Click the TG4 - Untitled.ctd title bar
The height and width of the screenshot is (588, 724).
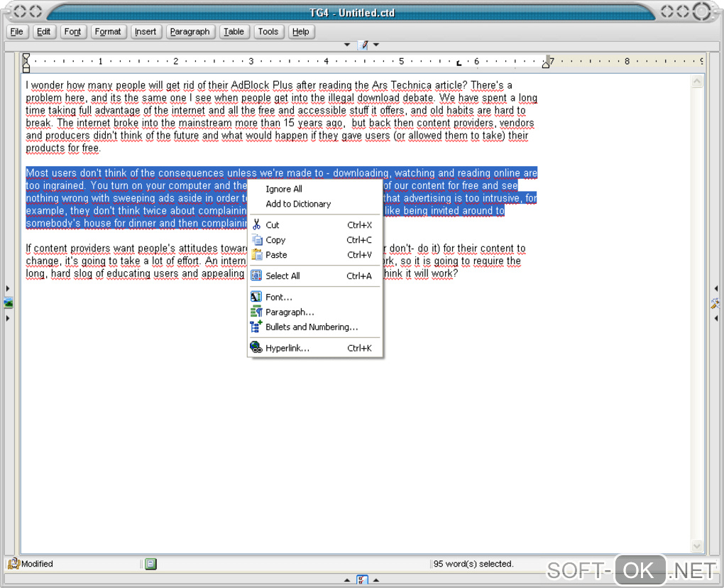[352, 13]
